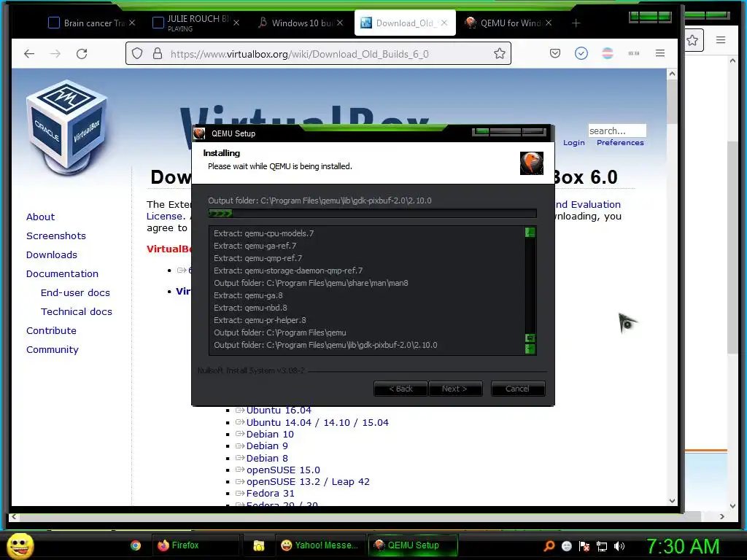The width and height of the screenshot is (747, 560).
Task: Open the Firefox hamburger menu
Action: coord(659,53)
